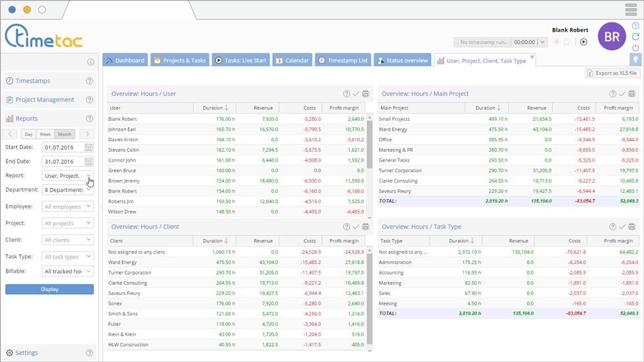
Task: Select the Month period toggle
Action: coord(64,134)
